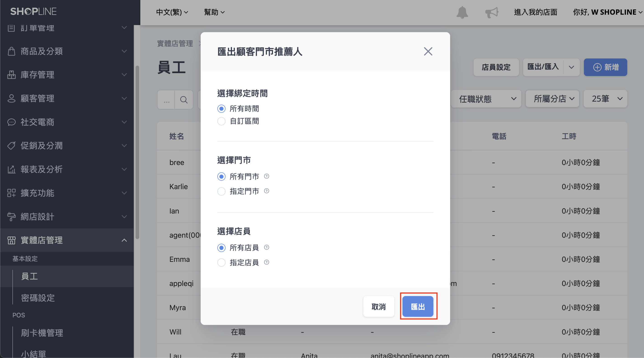Click the help icon beside 指定店員
The width and height of the screenshot is (644, 358).
pos(266,262)
